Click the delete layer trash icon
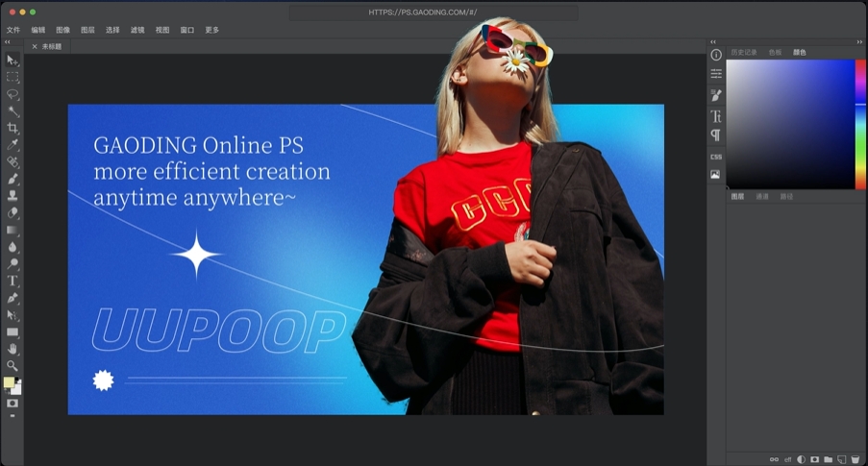The image size is (868, 466). coord(855,459)
